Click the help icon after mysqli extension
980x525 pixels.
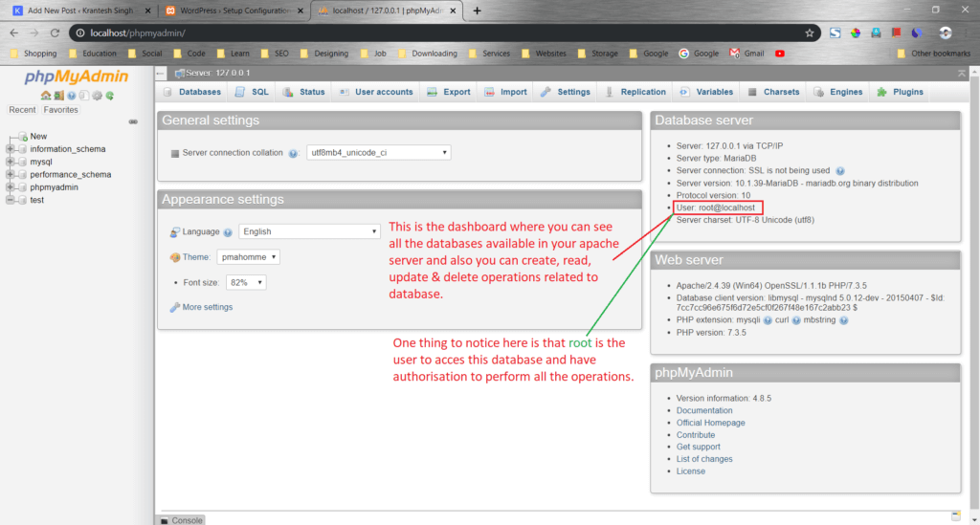click(x=768, y=320)
